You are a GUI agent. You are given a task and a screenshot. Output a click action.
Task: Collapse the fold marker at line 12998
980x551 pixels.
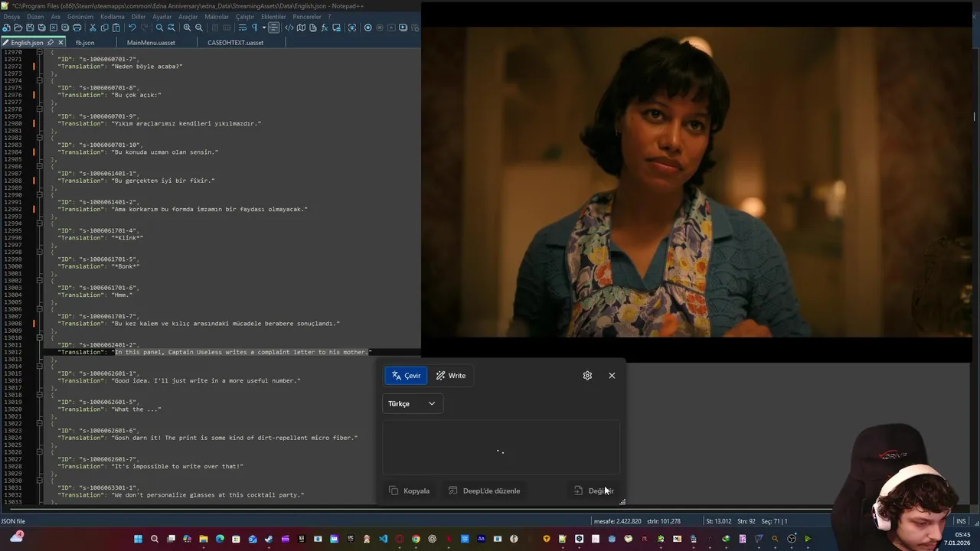(40, 252)
